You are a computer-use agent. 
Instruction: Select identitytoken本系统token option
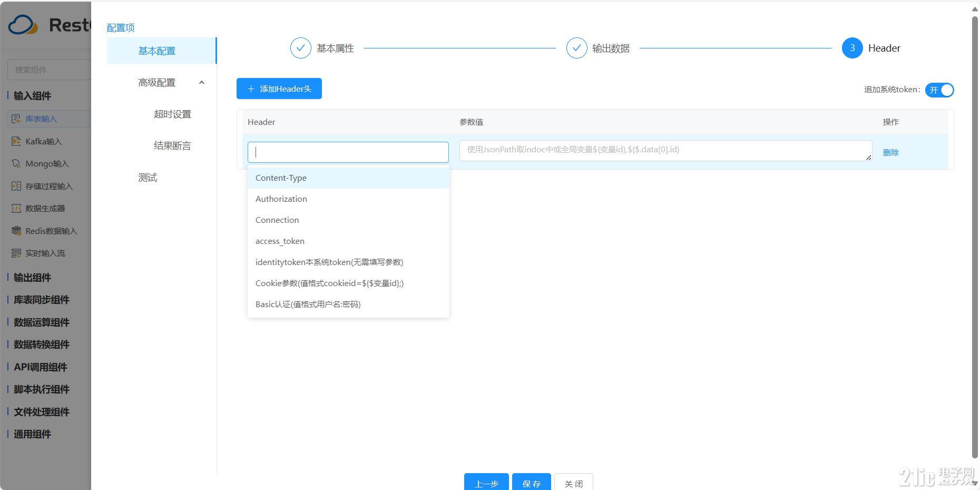click(348, 262)
